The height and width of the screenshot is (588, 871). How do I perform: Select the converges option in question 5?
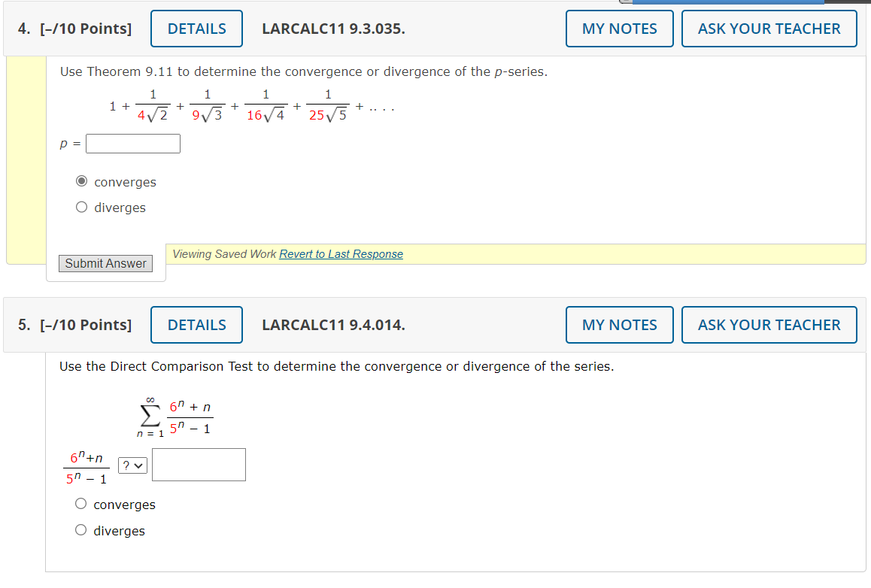tap(80, 503)
